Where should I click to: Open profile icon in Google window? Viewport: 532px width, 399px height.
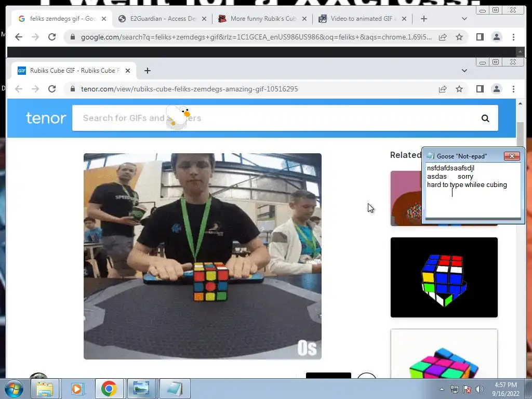click(496, 37)
